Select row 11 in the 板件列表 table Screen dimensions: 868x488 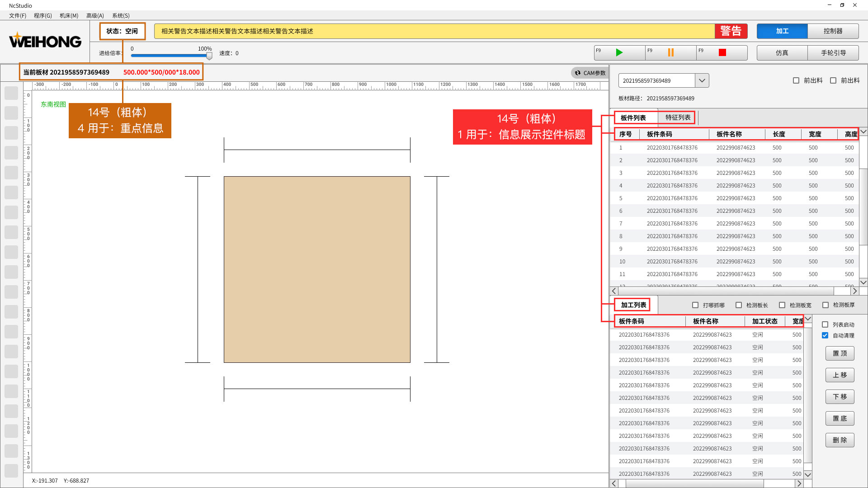[735, 274]
